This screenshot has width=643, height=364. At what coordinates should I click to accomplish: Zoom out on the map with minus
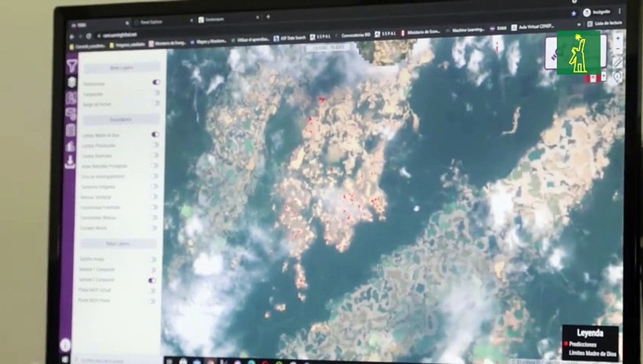[x=618, y=49]
